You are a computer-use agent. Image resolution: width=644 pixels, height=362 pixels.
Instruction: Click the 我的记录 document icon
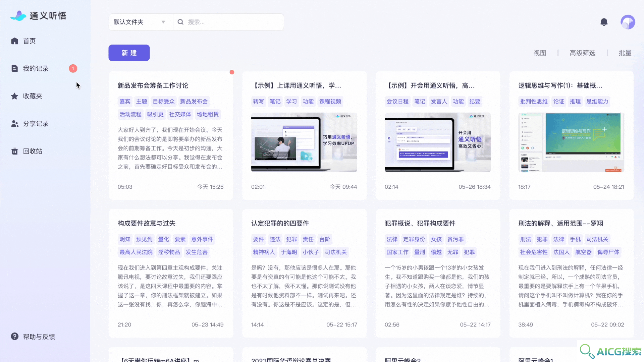click(x=14, y=68)
